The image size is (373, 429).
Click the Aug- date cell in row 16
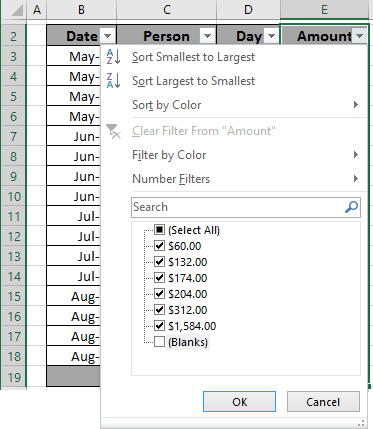(74, 316)
